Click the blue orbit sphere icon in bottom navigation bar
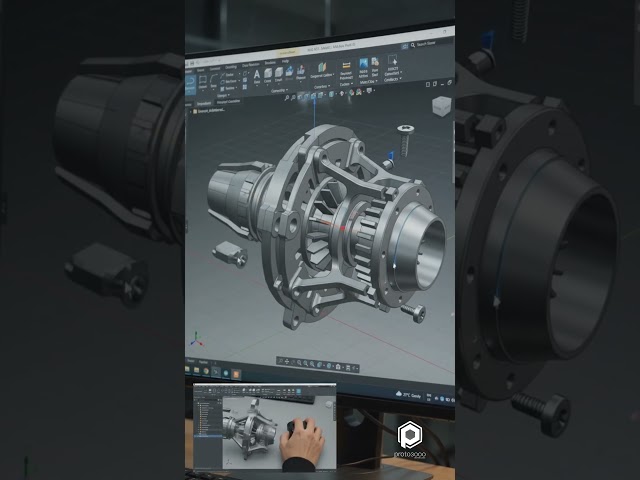The image size is (640, 480). pyautogui.click(x=329, y=365)
